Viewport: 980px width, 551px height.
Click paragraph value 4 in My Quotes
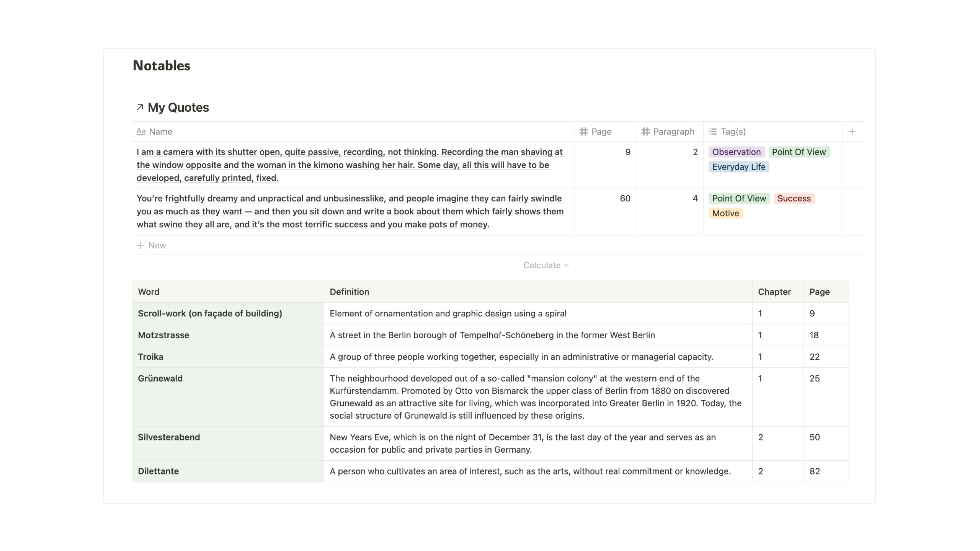[695, 198]
